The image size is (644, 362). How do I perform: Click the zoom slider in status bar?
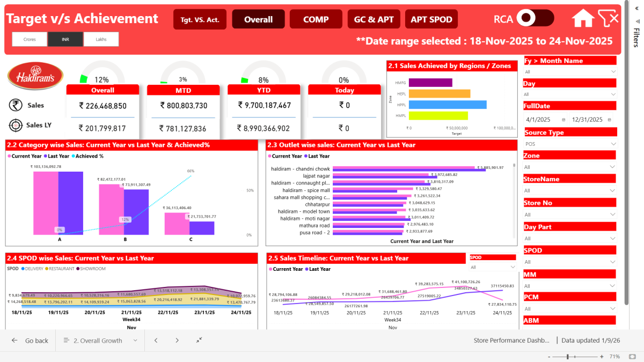click(x=568, y=357)
